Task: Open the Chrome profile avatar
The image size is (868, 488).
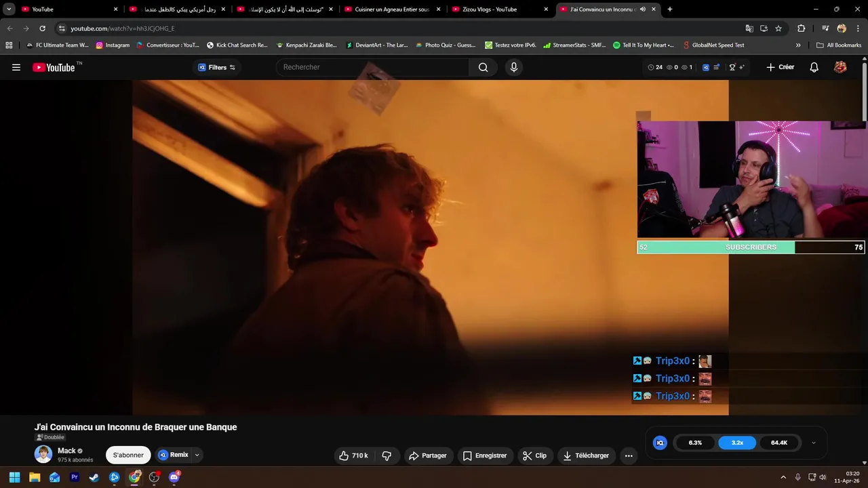Action: [842, 28]
